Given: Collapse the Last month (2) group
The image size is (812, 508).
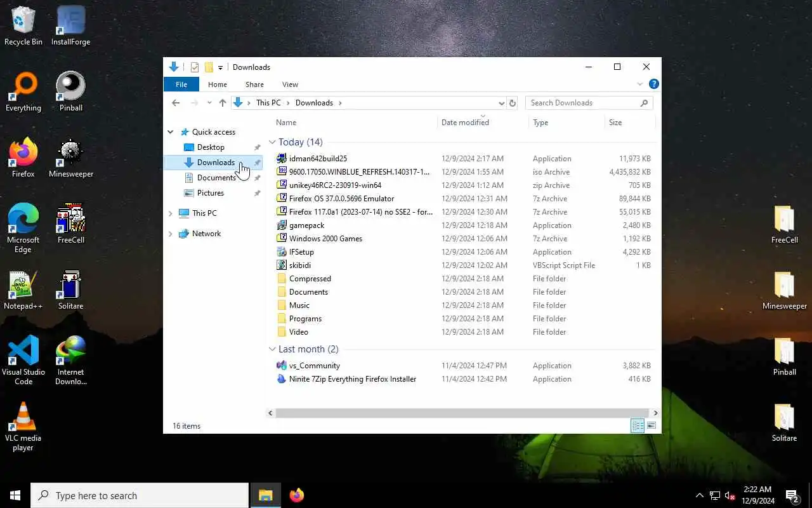Looking at the screenshot, I should [272, 349].
